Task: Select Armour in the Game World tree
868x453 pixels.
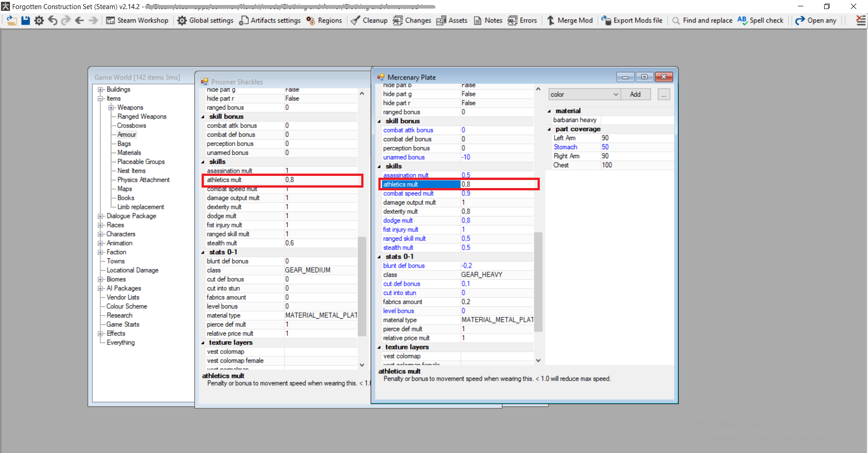Action: click(x=127, y=135)
